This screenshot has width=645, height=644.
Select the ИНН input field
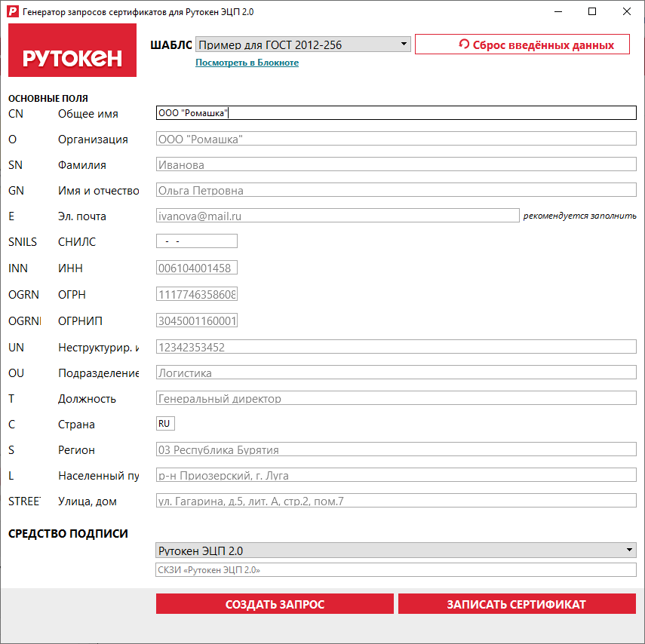pos(196,268)
